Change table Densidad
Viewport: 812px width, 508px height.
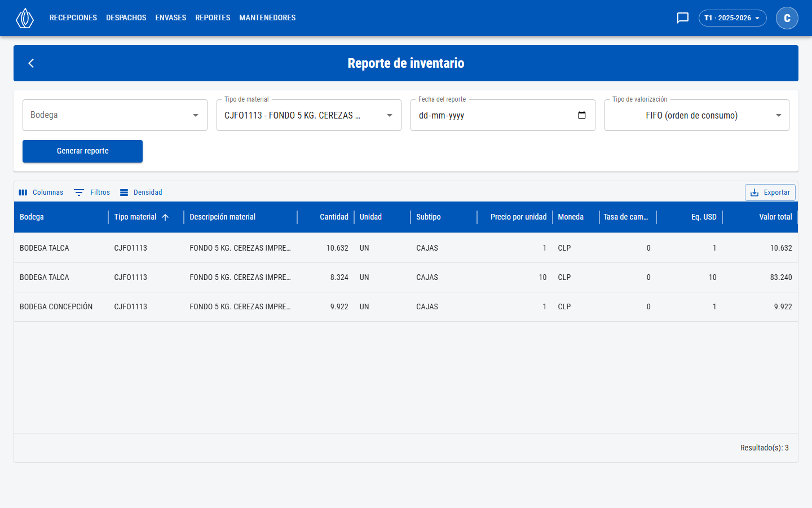141,192
